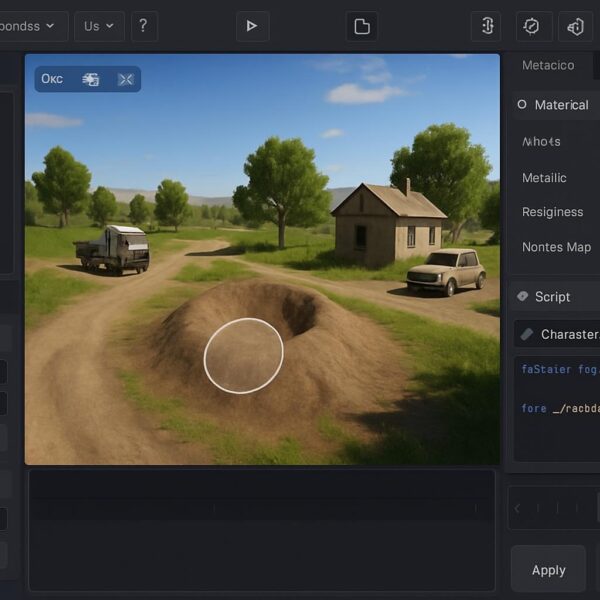This screenshot has height=600, width=600.
Task: Click the Apply button
Action: click(x=548, y=570)
